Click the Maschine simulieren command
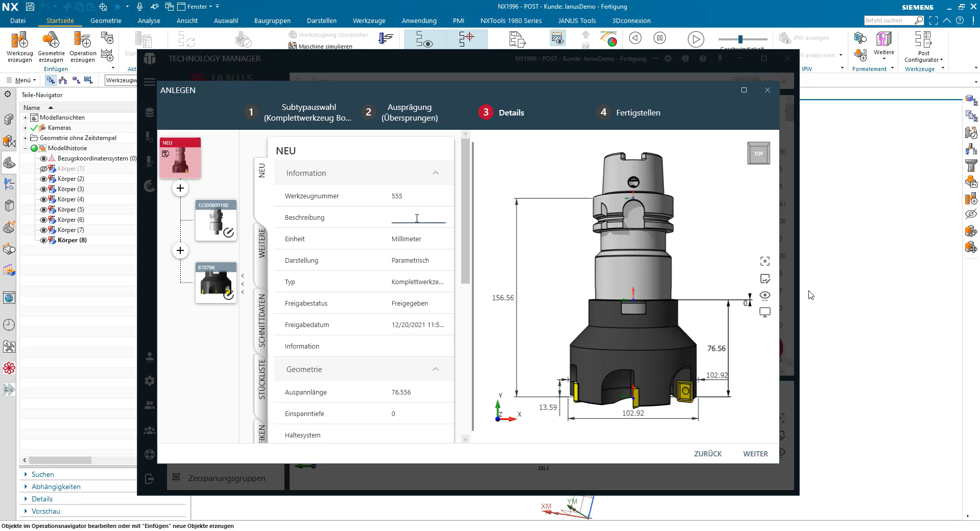Viewport: 980px width, 531px height. click(321, 46)
